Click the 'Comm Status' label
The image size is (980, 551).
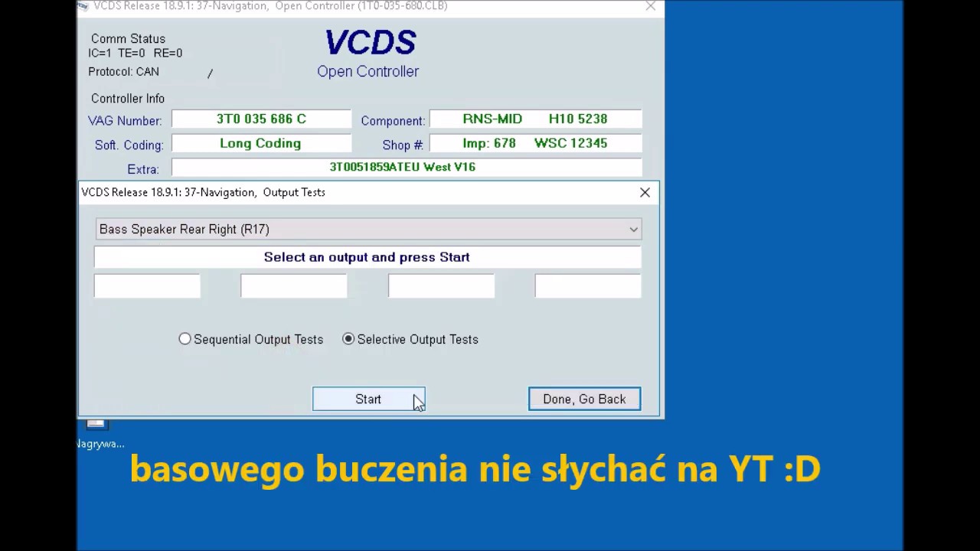tap(128, 39)
